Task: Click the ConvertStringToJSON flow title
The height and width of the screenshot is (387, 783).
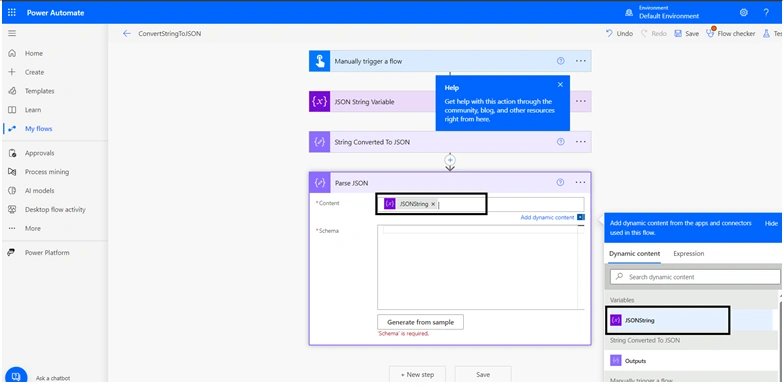Action: pos(170,33)
